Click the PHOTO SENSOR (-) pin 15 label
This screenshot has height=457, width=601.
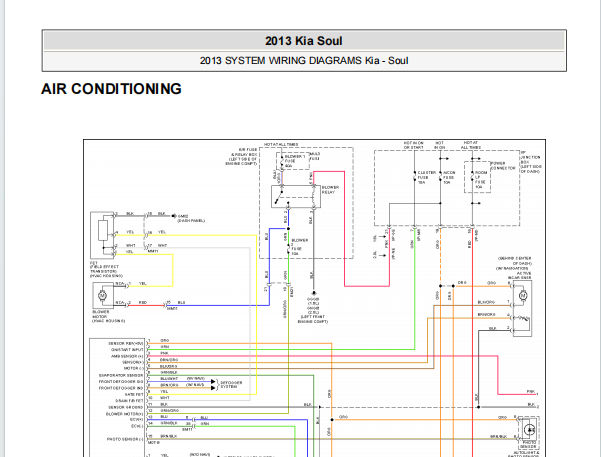(x=125, y=439)
